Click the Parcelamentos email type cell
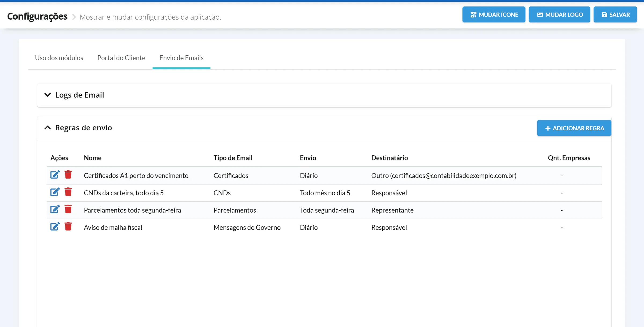Image resolution: width=644 pixels, height=327 pixels. [235, 210]
